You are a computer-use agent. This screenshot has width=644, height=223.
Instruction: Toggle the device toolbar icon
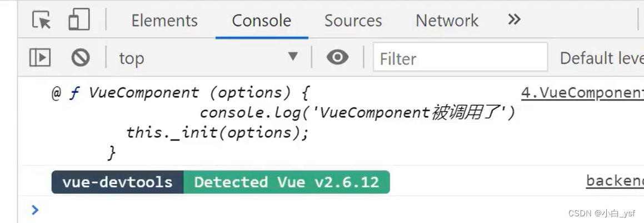79,19
